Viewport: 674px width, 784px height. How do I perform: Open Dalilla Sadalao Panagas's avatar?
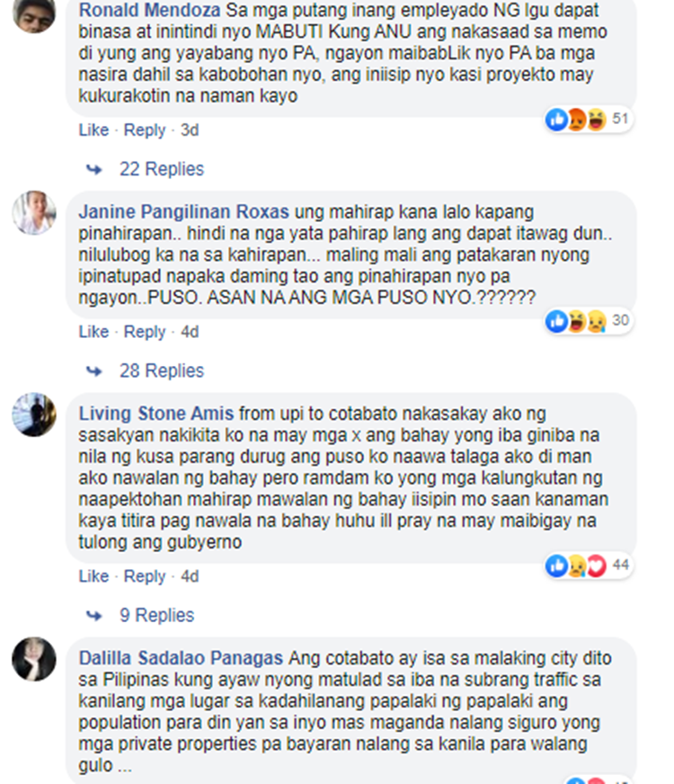click(x=34, y=659)
